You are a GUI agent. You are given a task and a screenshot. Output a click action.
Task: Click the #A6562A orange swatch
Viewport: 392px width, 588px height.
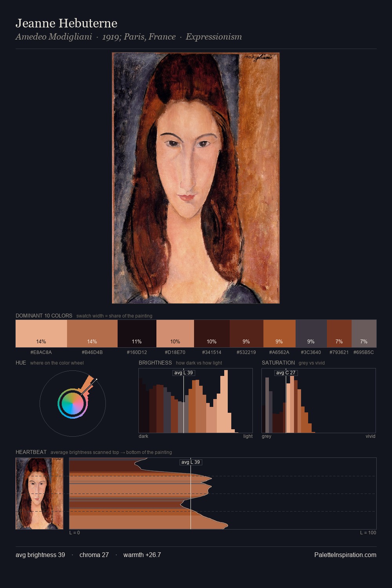[279, 334]
